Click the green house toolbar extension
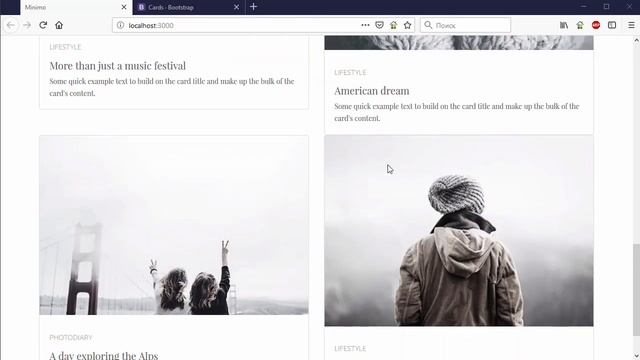Viewport: 640px width, 360px height. point(580,25)
